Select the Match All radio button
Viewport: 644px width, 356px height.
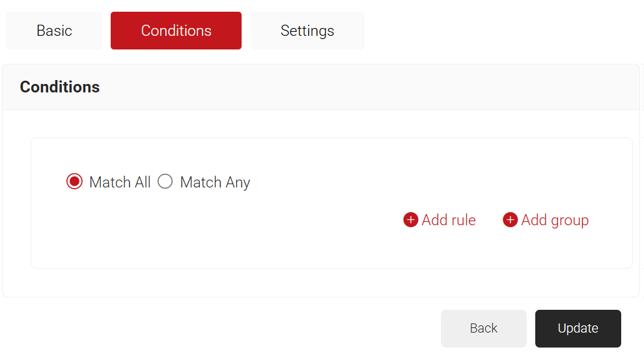point(75,182)
